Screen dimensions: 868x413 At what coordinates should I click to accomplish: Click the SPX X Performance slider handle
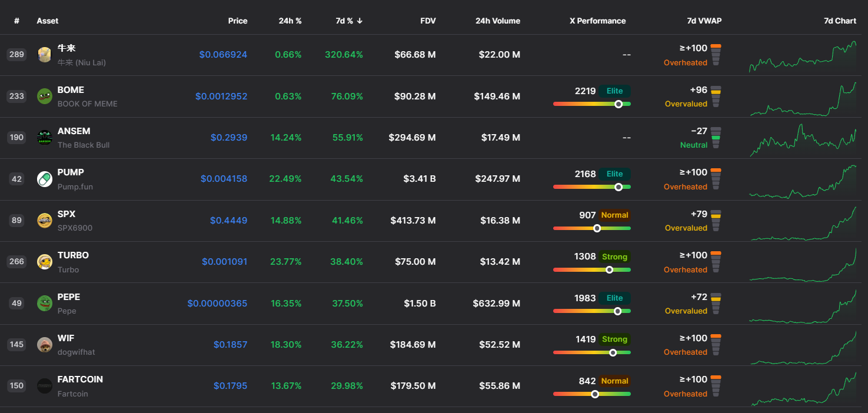[597, 228]
